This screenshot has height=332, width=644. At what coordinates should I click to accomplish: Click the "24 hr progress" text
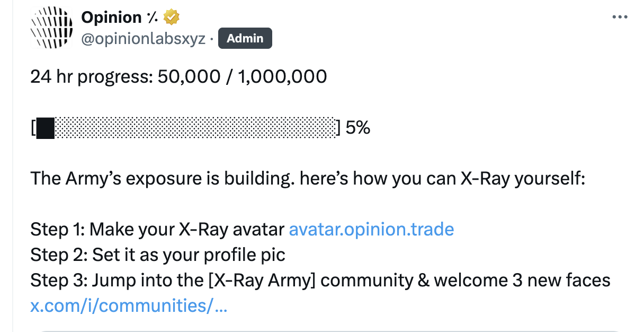[x=90, y=77]
